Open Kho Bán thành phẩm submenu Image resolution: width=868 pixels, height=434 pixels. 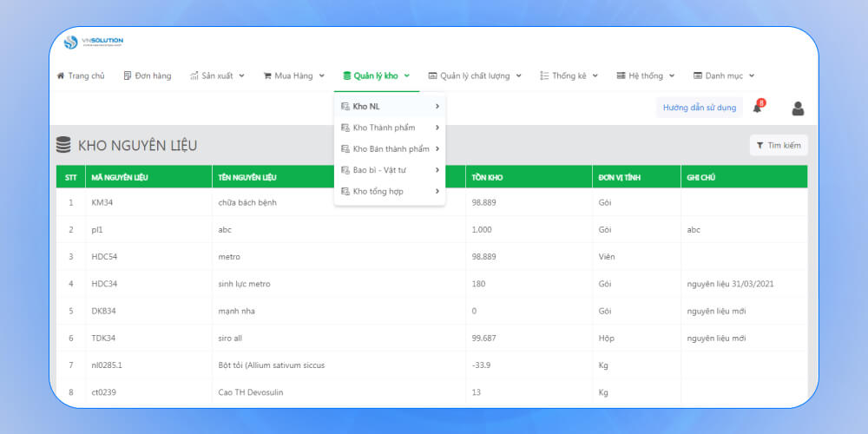click(x=391, y=149)
